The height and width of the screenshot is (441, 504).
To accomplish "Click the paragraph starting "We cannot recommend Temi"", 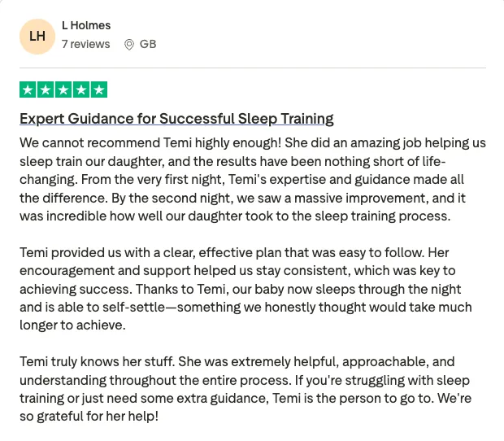I will [x=253, y=180].
